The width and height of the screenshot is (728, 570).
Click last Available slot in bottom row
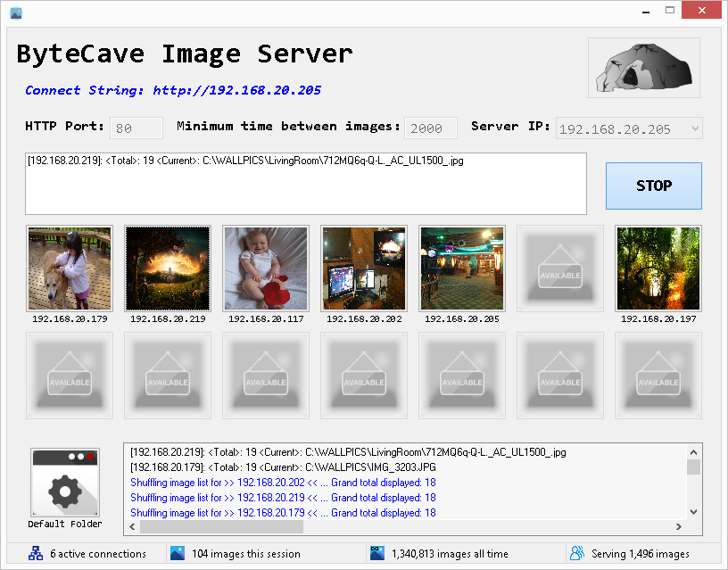tap(658, 376)
